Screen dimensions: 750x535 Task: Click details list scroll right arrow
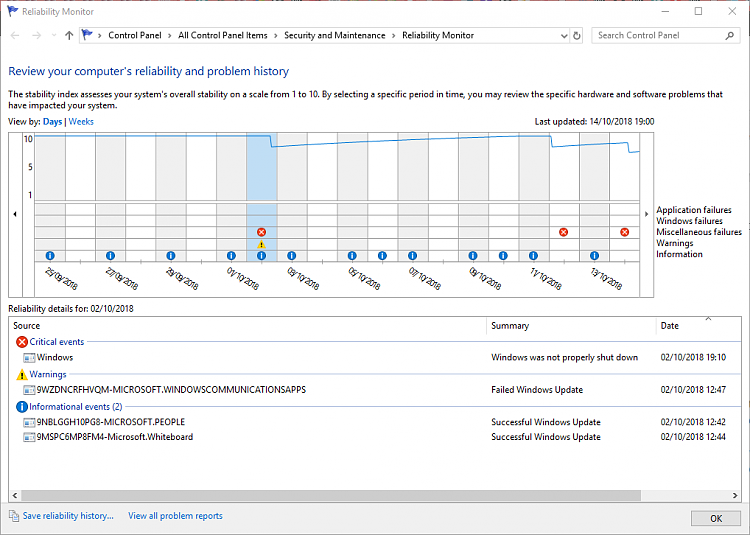(735, 495)
